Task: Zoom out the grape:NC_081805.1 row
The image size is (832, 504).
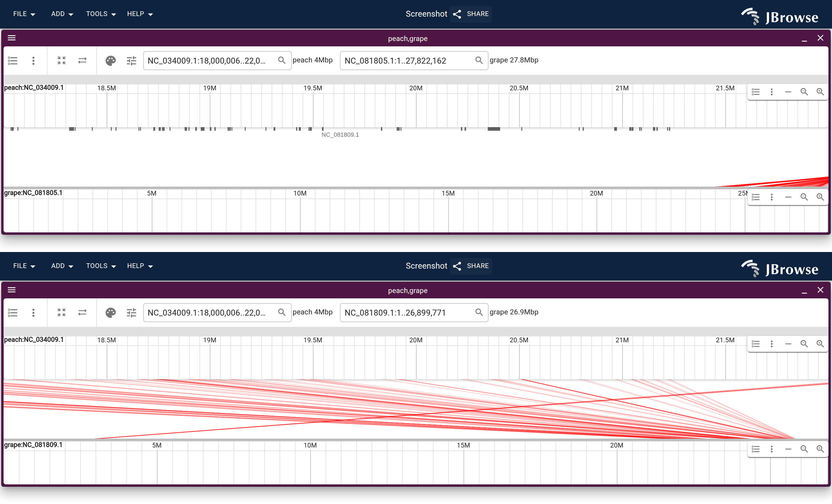Action: [x=804, y=197]
